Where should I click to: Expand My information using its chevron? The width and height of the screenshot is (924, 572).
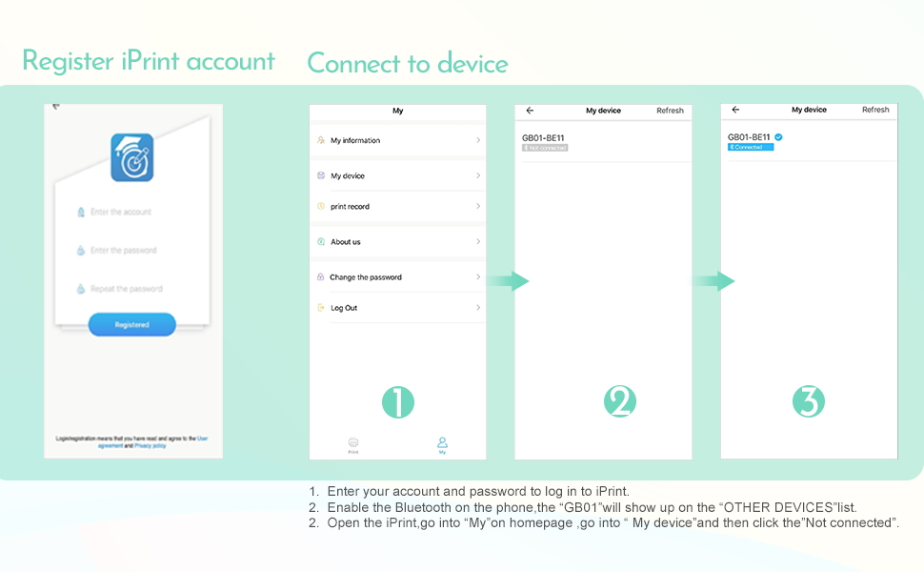477,140
